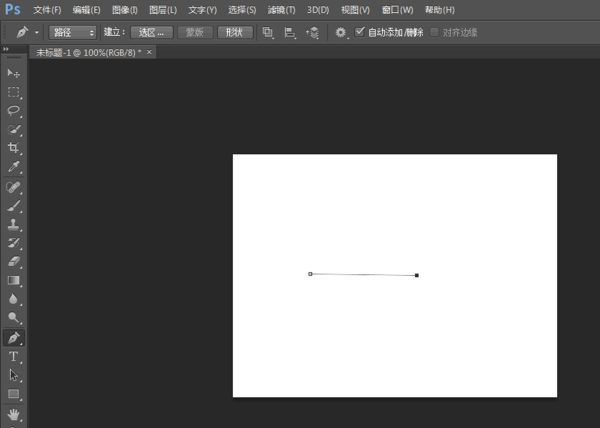Screen dimensions: 600x428
Task: Select the Move tool
Action: 13,73
